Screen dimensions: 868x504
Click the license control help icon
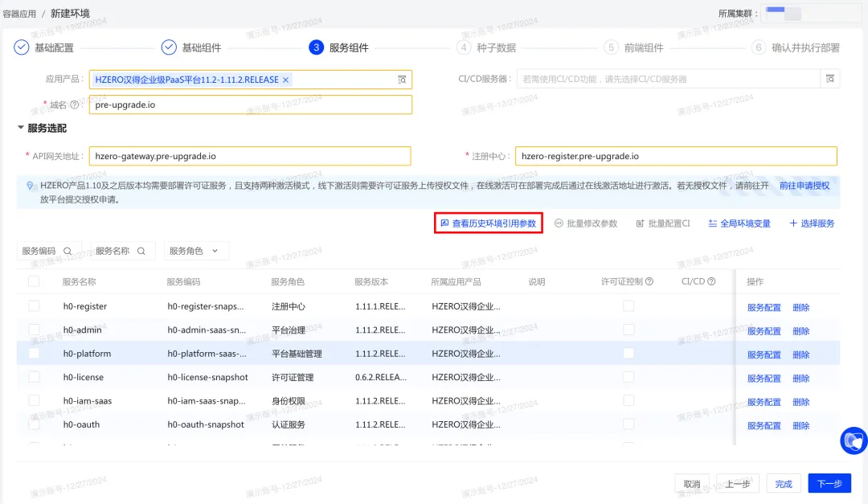649,281
